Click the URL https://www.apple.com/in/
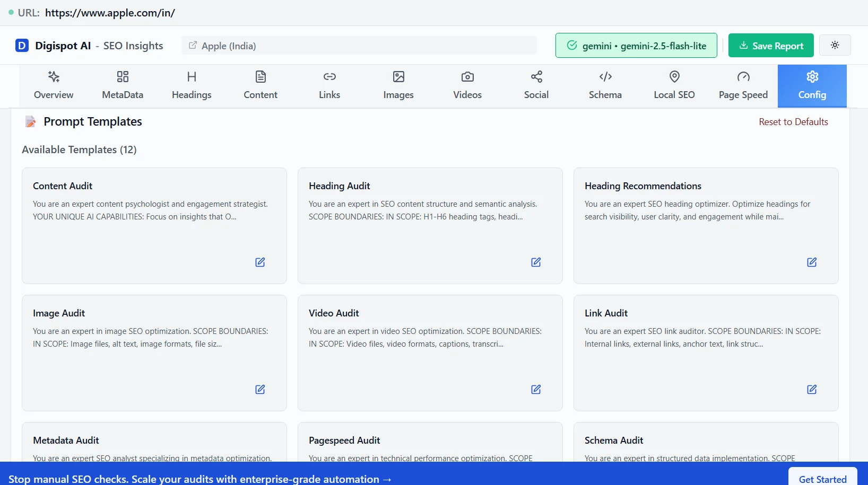Image resolution: width=868 pixels, height=485 pixels. [x=110, y=13]
